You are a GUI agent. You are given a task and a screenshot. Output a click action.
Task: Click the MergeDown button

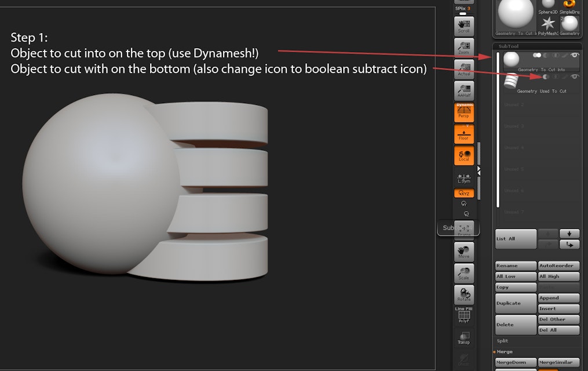(514, 362)
